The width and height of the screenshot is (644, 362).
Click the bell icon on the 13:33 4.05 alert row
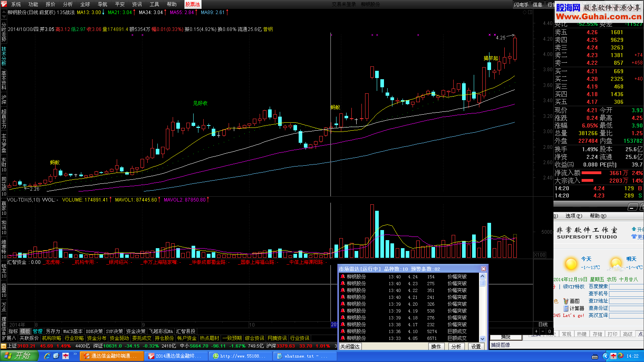point(343,338)
